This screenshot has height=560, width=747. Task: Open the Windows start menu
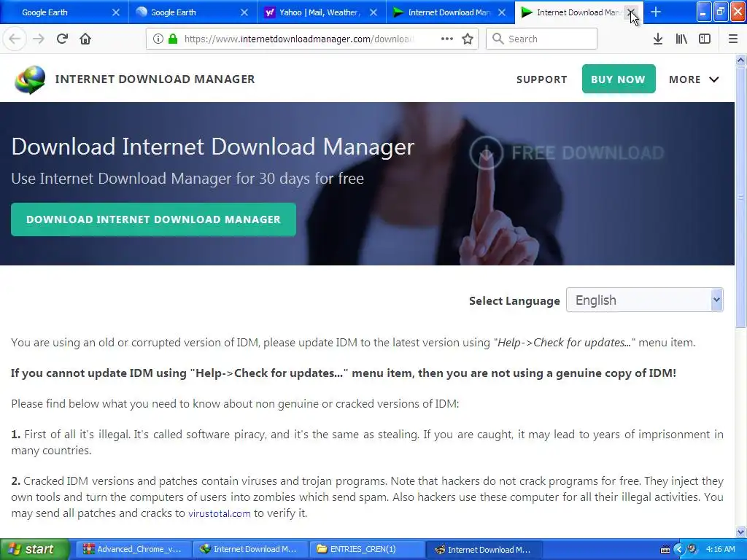click(35, 549)
